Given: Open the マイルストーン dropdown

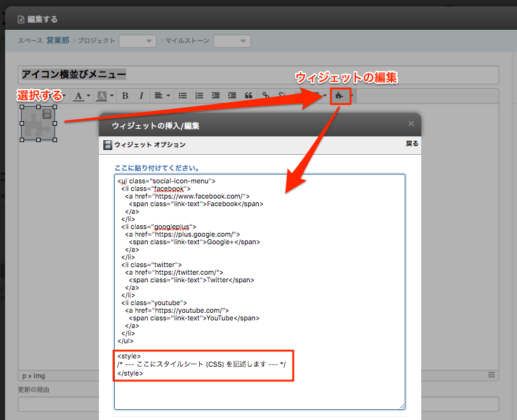Looking at the screenshot, I should pyautogui.click(x=232, y=41).
